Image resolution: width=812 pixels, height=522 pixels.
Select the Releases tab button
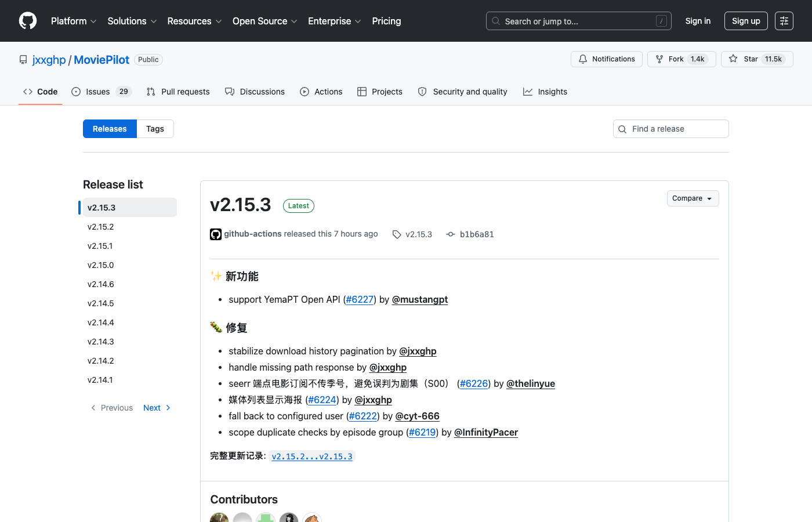click(x=110, y=129)
